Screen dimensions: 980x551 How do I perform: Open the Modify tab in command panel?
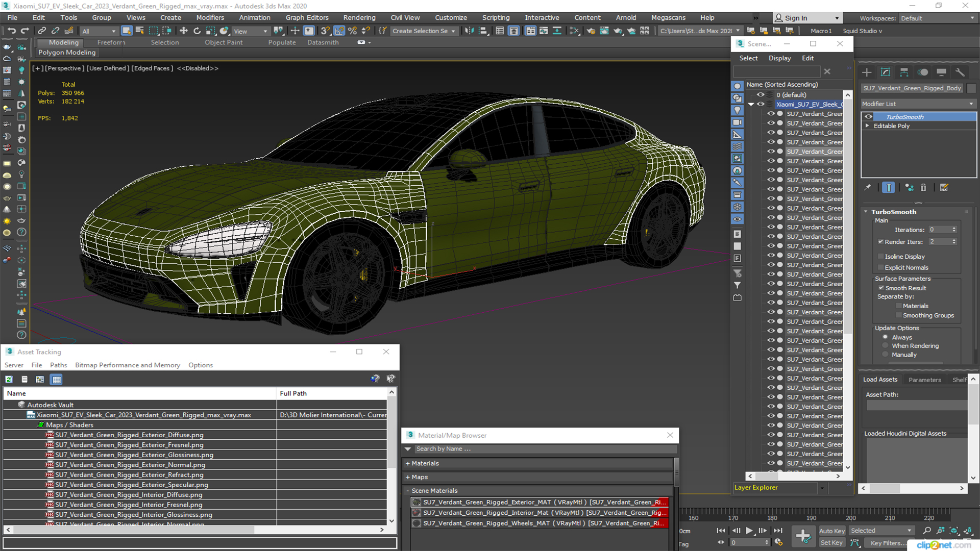pos(886,72)
